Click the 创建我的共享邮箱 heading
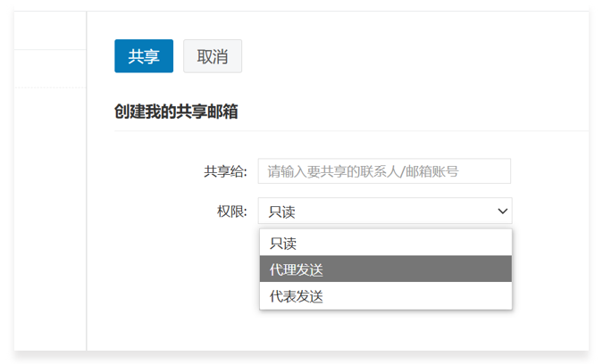This screenshot has height=364, width=603. click(x=176, y=112)
